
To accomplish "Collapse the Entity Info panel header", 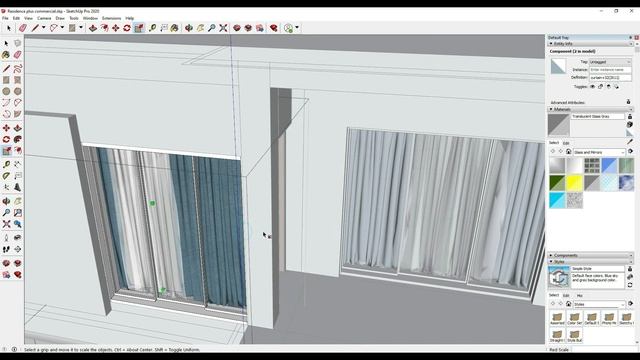I will (x=590, y=44).
